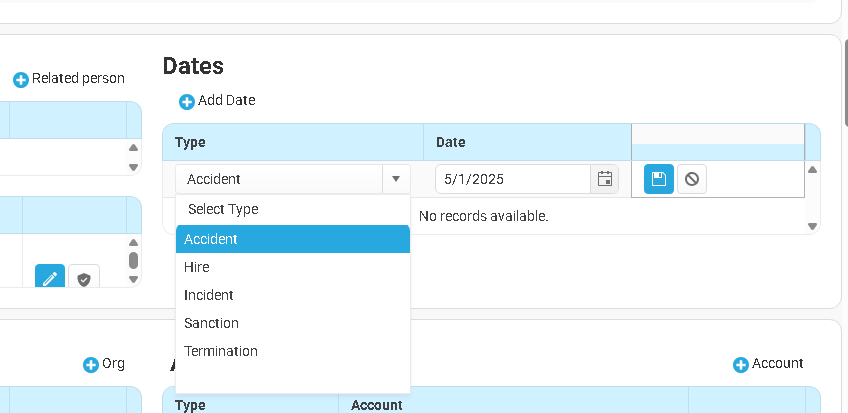Image resolution: width=848 pixels, height=413 pixels.
Task: Click the plus icon for Related person
Action: point(20,79)
